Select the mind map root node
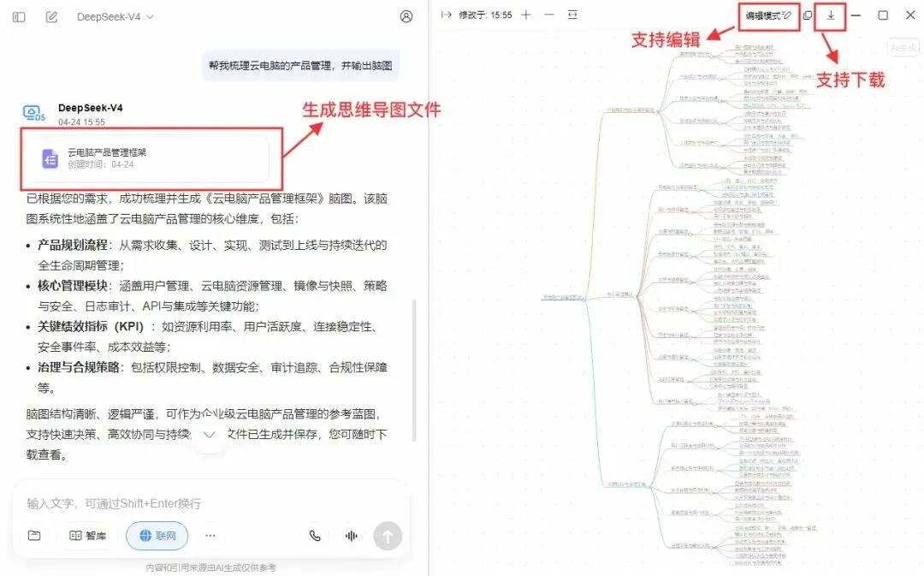 point(561,297)
